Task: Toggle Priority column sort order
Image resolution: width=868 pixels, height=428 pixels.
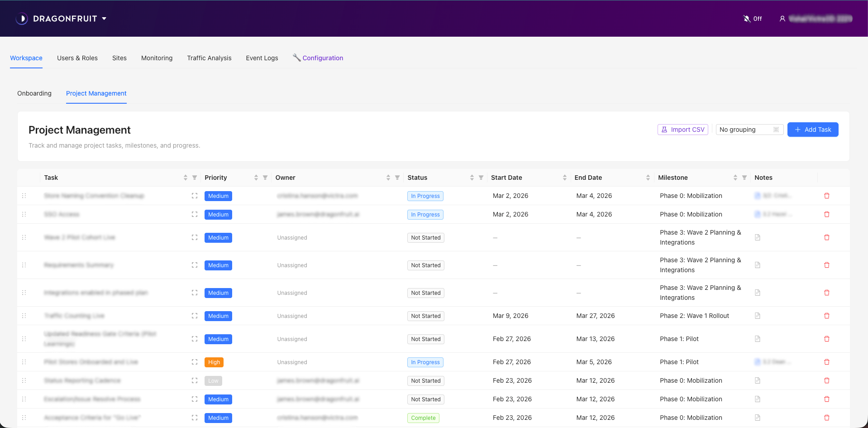Action: tap(256, 178)
